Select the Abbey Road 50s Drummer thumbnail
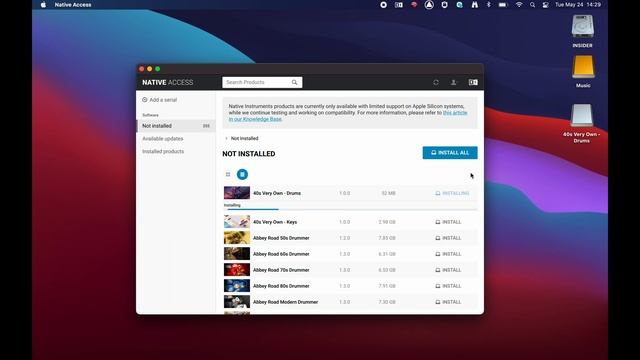The image size is (640, 360). point(237,238)
